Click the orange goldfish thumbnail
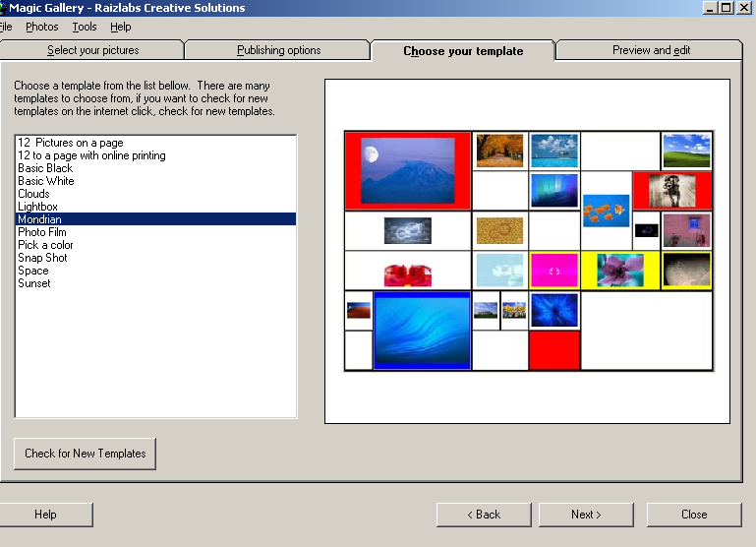The image size is (756, 547). (606, 211)
